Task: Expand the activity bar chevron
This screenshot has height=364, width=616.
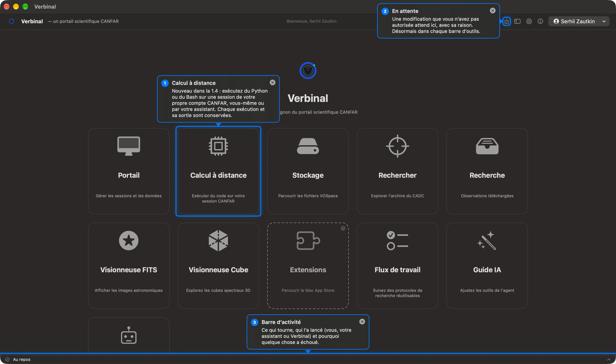Action: [x=609, y=359]
